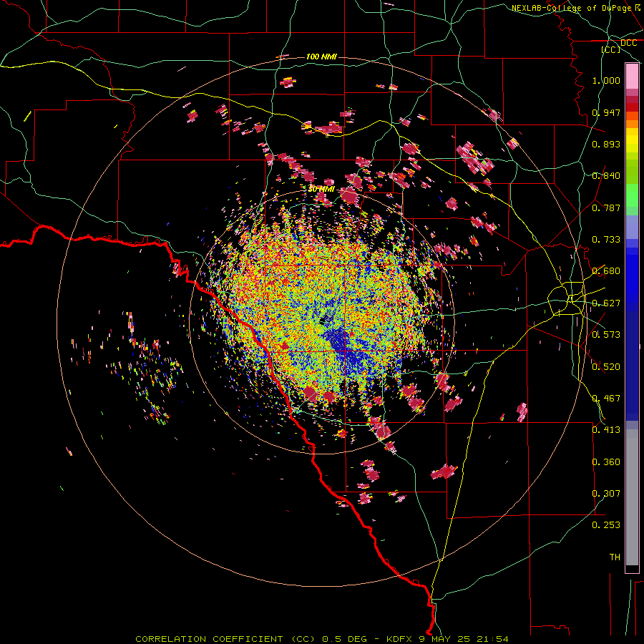The width and height of the screenshot is (644, 644).
Task: Click the 0.520 scale value
Action: [x=606, y=367]
